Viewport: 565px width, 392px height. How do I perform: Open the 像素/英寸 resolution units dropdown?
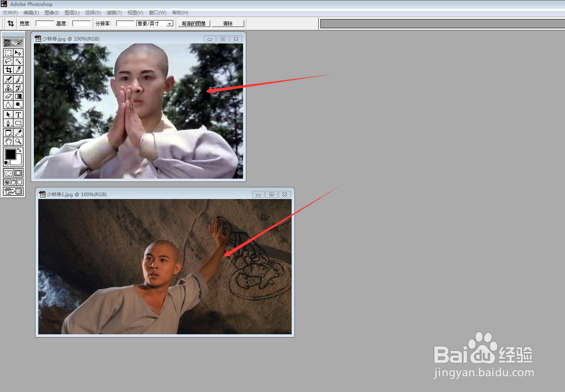pos(170,23)
